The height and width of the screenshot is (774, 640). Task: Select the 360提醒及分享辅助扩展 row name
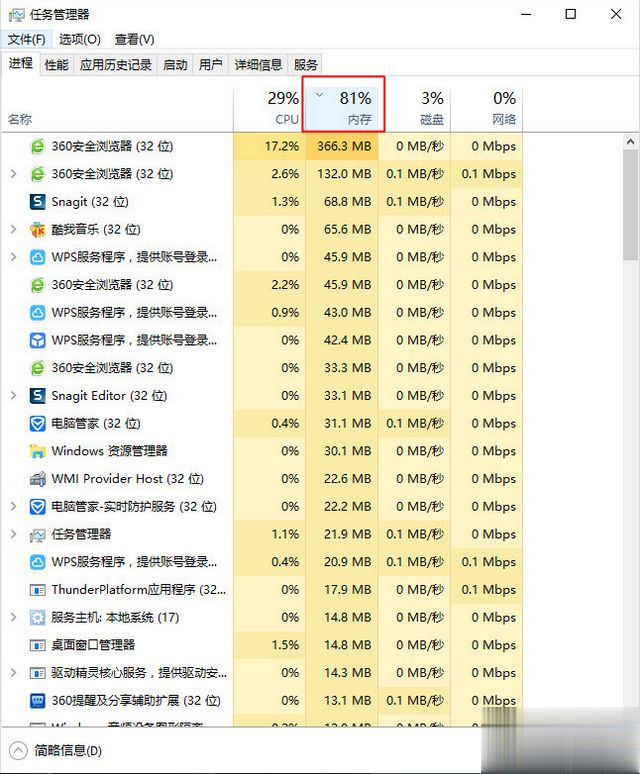click(x=136, y=700)
